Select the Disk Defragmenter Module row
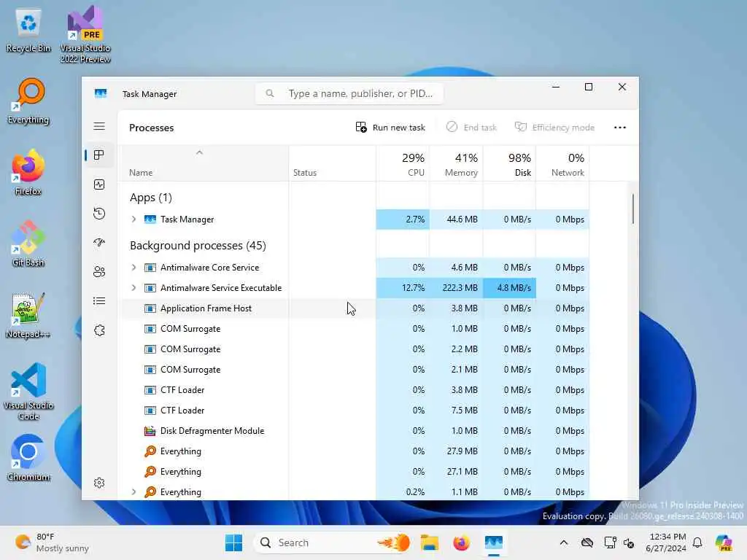 (355, 430)
